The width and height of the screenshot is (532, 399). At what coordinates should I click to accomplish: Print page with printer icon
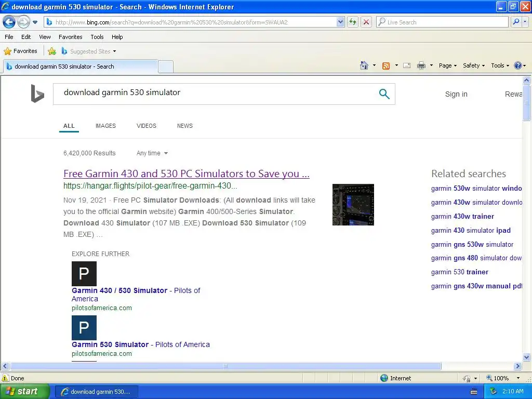[x=421, y=65]
